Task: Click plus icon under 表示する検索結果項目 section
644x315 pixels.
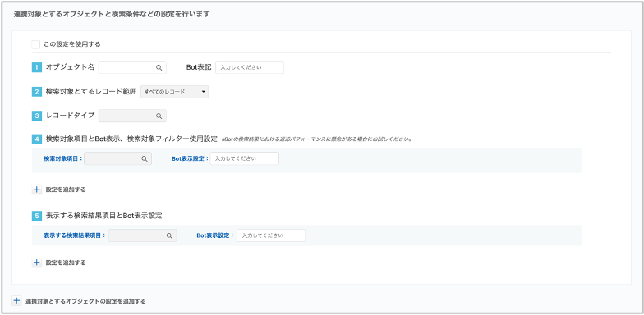Action: 36,262
